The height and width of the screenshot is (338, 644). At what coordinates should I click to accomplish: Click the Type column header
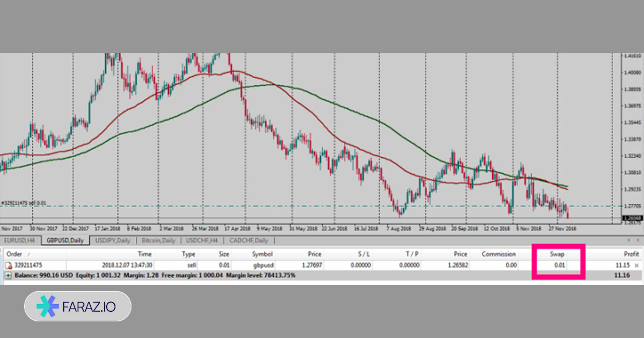(188, 254)
